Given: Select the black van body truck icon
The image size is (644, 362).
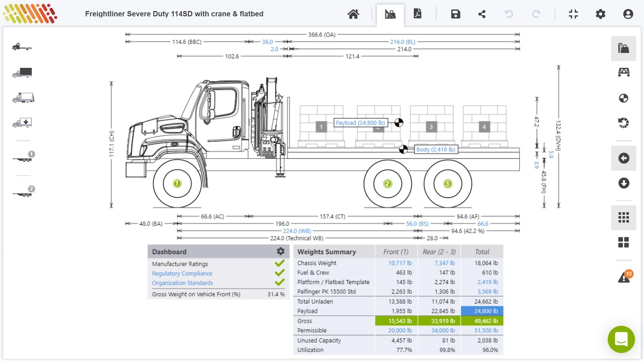Looking at the screenshot, I should point(22,72).
